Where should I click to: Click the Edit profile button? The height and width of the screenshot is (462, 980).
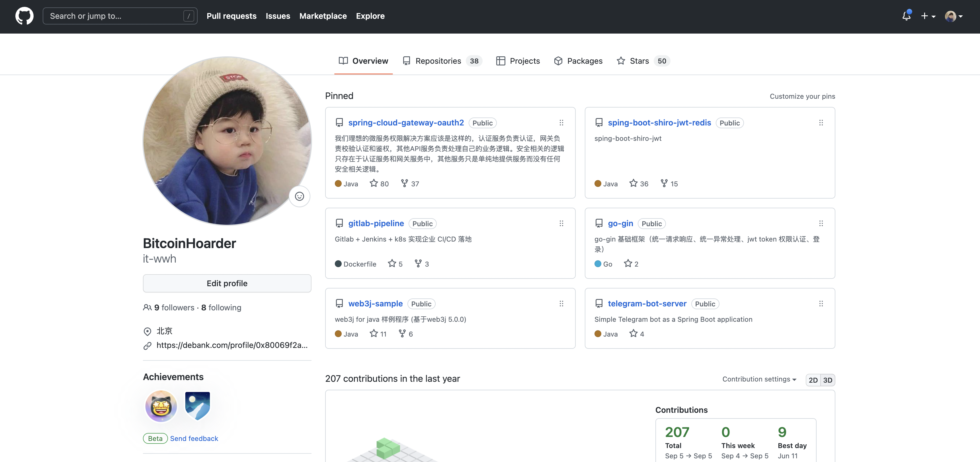point(227,283)
